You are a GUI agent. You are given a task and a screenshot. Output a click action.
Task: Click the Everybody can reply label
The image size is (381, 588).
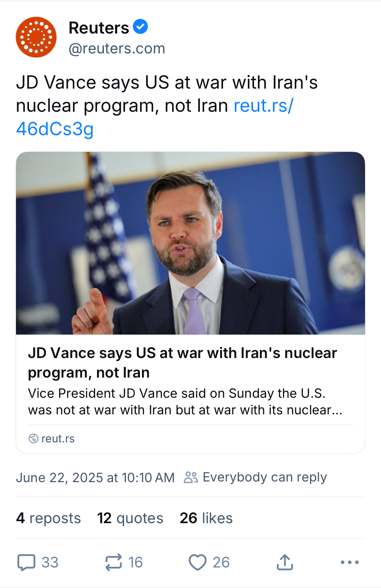coord(264,477)
